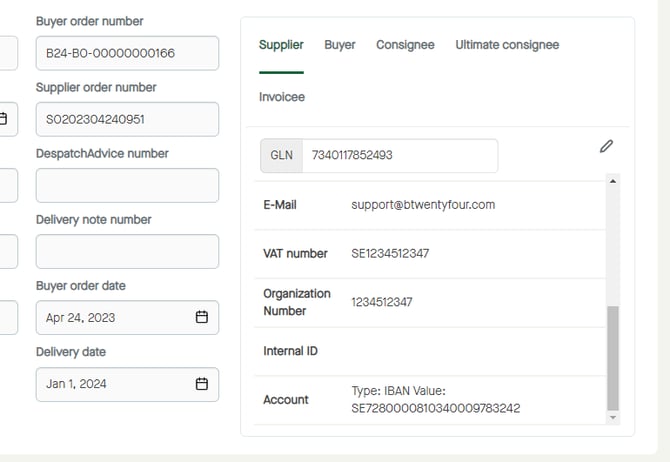The image size is (670, 462).
Task: Click the party details scrollbar thumb
Action: pos(613,358)
